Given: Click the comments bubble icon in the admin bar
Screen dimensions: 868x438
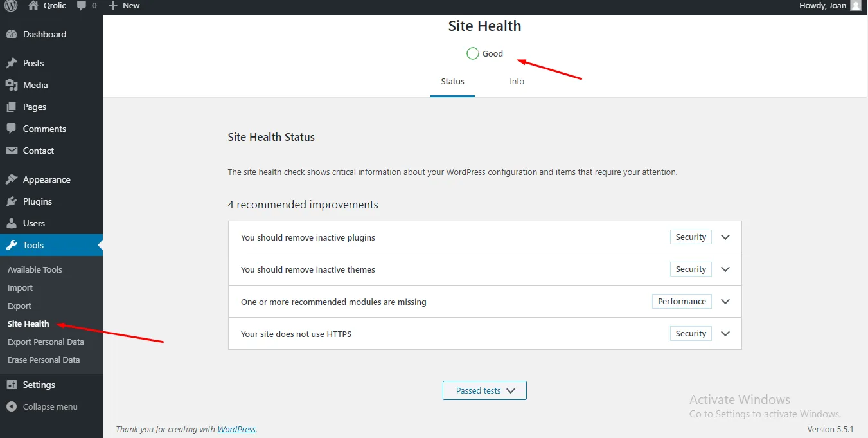Looking at the screenshot, I should pos(82,6).
